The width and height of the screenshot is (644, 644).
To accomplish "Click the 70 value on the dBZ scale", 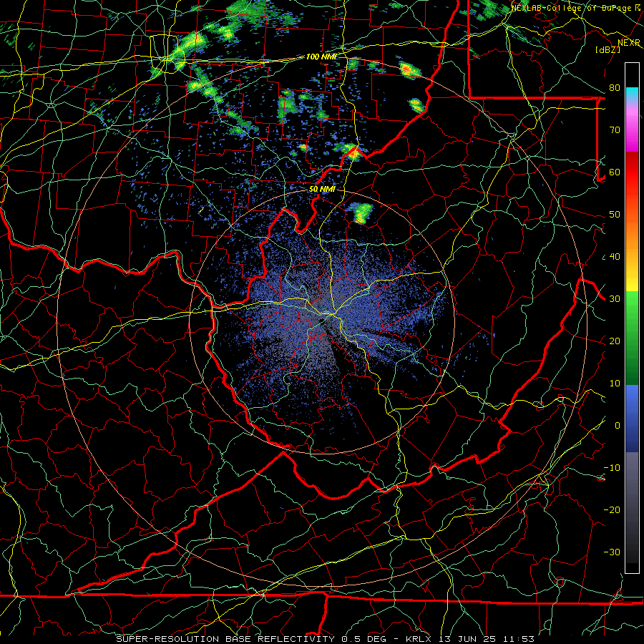I will tap(615, 130).
